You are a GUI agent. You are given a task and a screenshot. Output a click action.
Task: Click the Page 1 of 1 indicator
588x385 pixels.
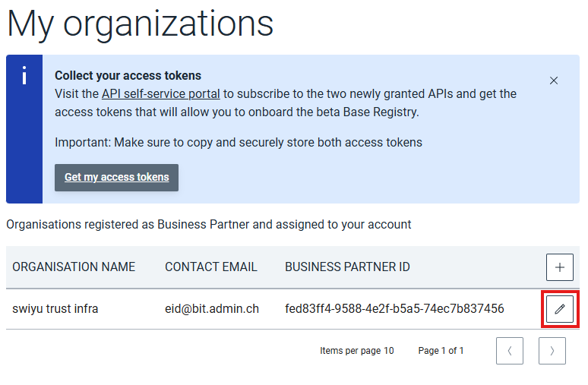coord(441,351)
